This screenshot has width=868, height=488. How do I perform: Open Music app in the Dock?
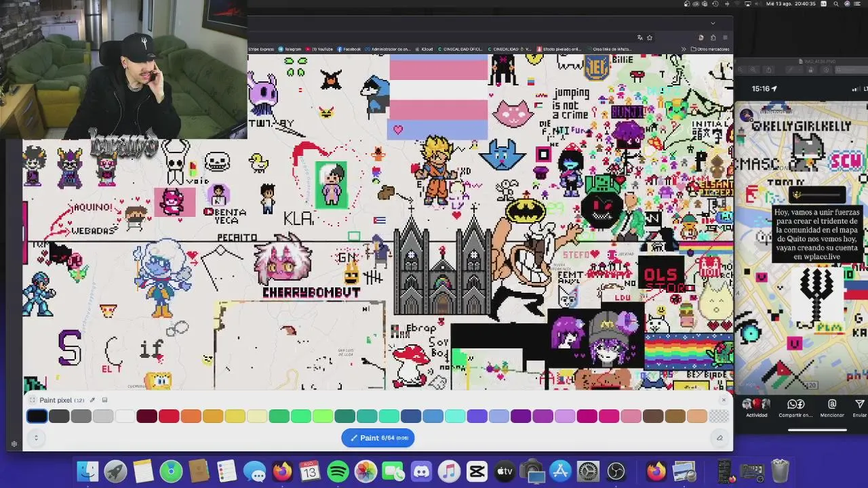[449, 471]
